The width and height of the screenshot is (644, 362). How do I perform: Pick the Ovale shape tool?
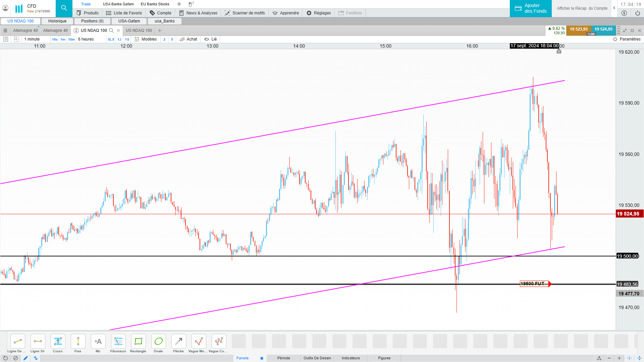click(158, 342)
